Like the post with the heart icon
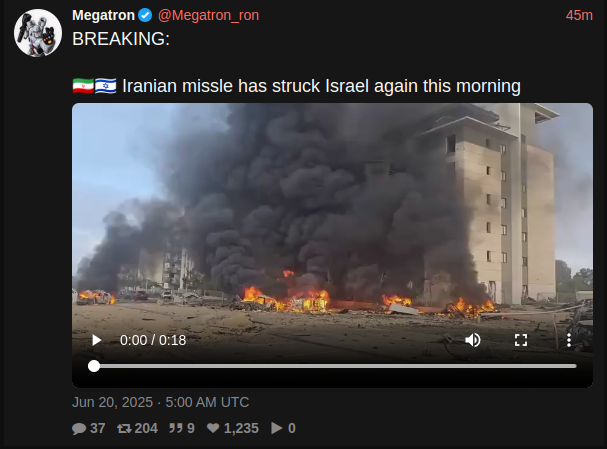The width and height of the screenshot is (607, 449). 213,428
